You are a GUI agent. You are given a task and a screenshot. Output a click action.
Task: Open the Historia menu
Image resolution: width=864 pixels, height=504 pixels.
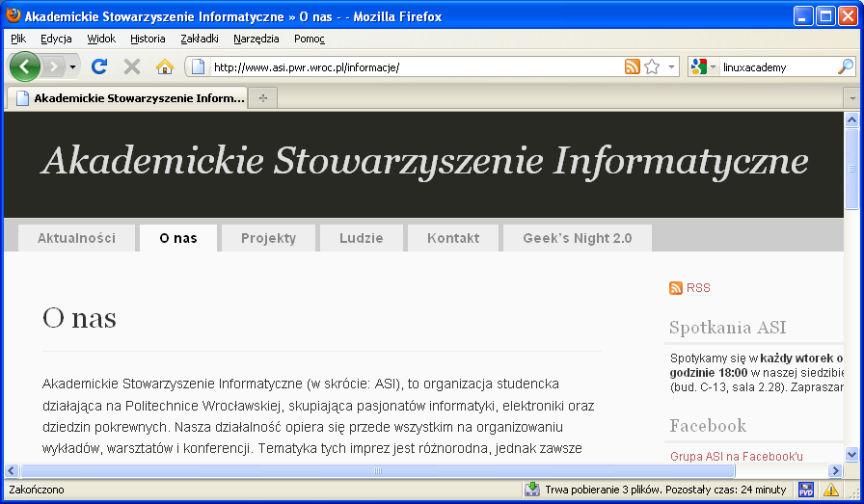point(148,39)
